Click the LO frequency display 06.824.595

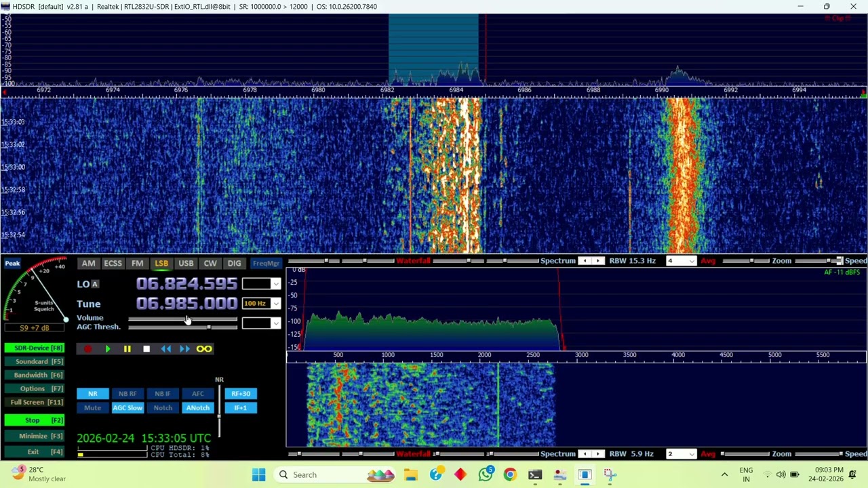click(x=186, y=284)
